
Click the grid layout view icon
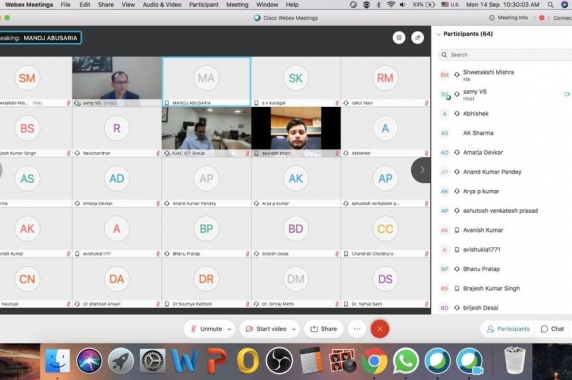point(399,38)
